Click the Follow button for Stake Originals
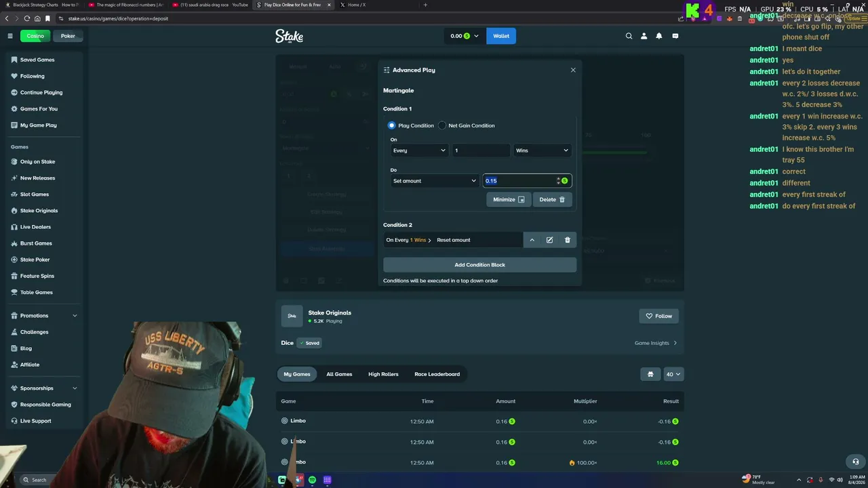The width and height of the screenshot is (868, 488). pyautogui.click(x=659, y=316)
